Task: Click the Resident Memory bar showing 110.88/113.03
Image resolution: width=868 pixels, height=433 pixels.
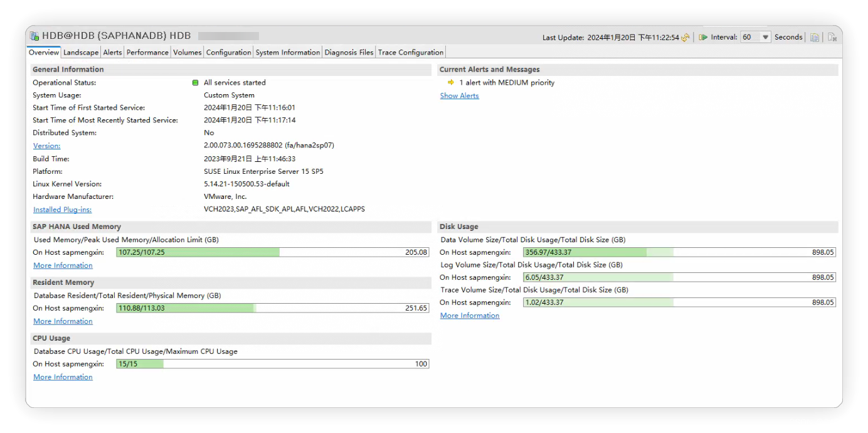Action: click(x=273, y=308)
